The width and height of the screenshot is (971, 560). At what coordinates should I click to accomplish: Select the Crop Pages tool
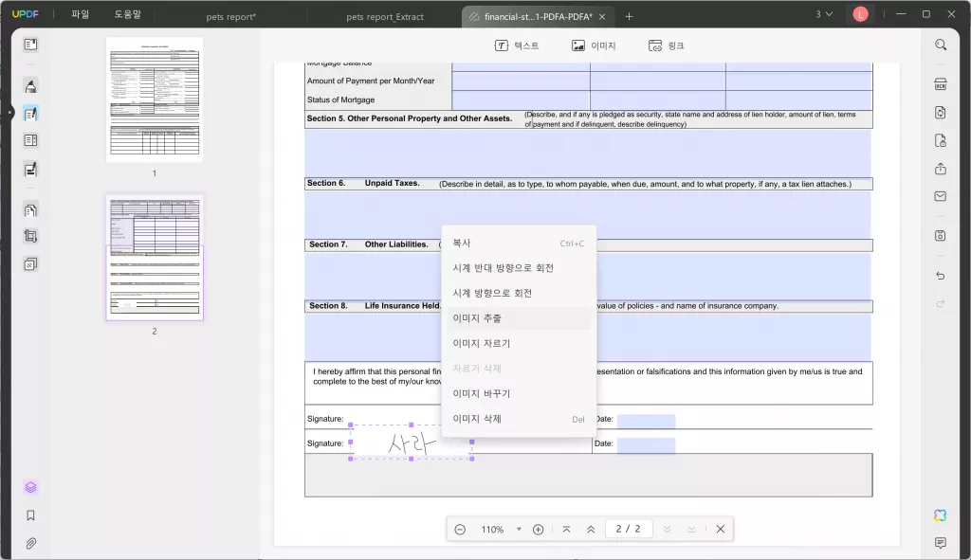tap(30, 236)
